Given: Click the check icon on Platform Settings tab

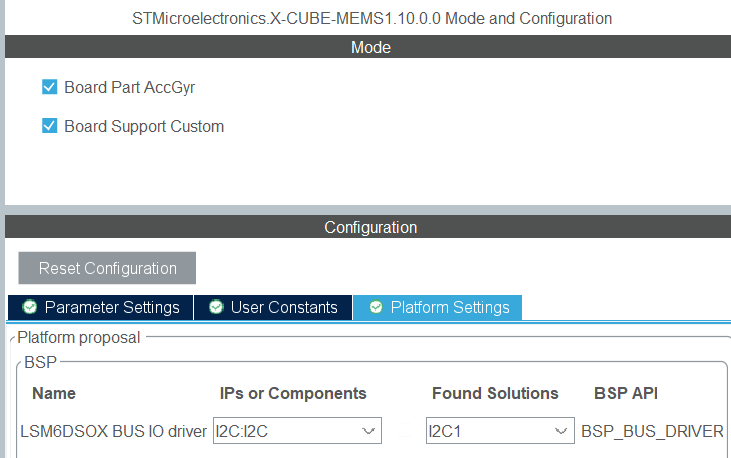Looking at the screenshot, I should [376, 307].
